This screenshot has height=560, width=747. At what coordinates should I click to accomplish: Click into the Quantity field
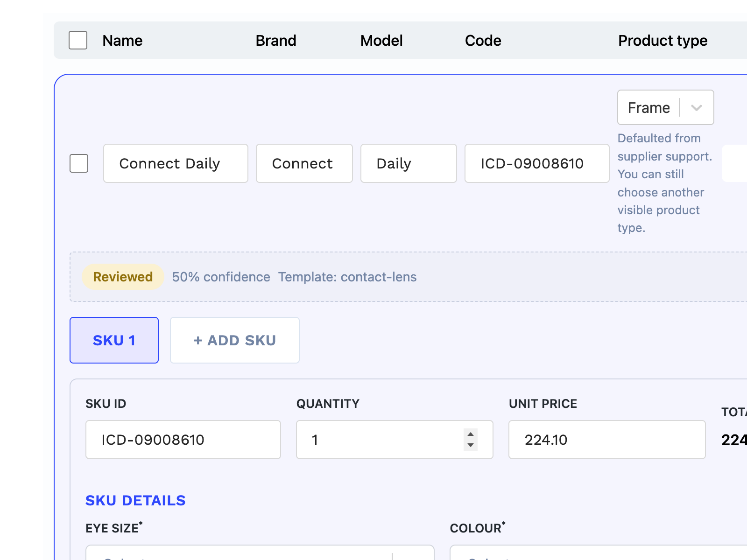click(395, 440)
